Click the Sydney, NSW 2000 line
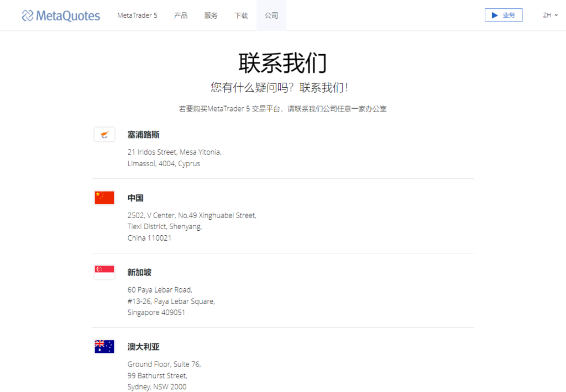566x392 pixels. pyautogui.click(x=156, y=387)
